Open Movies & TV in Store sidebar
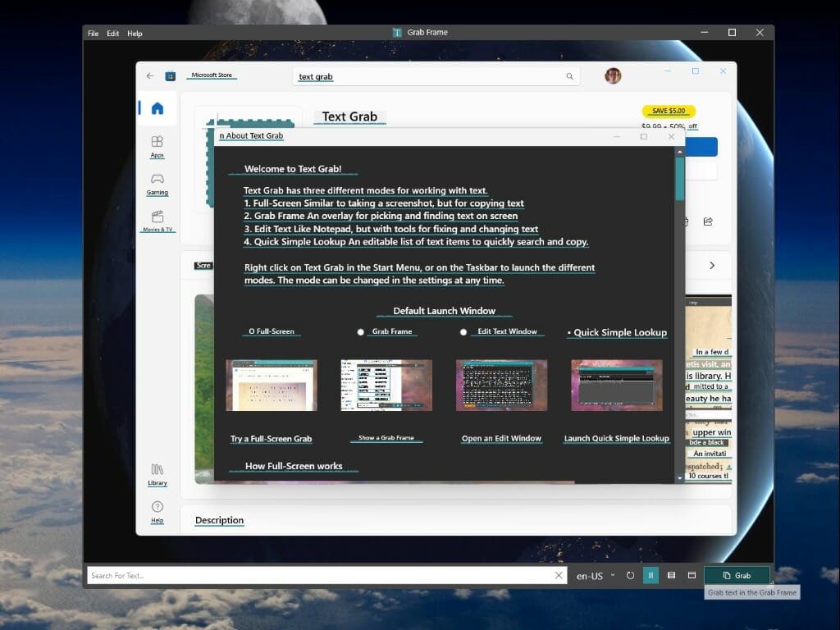Image resolution: width=840 pixels, height=630 pixels. point(157,221)
